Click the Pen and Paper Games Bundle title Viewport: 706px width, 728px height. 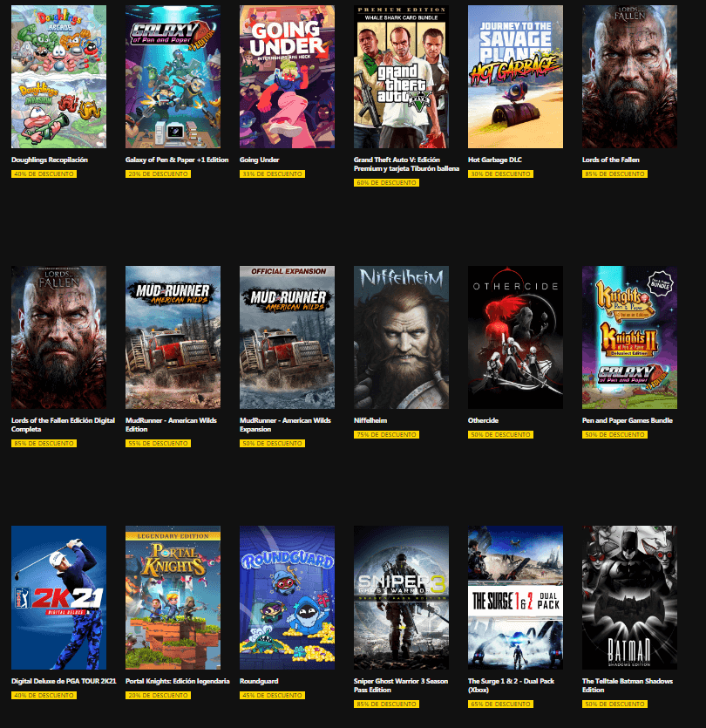[x=627, y=420]
